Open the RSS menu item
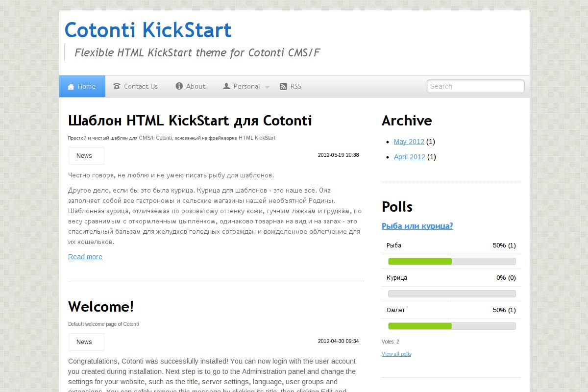Screen dimensions: 588x392 tap(291, 86)
